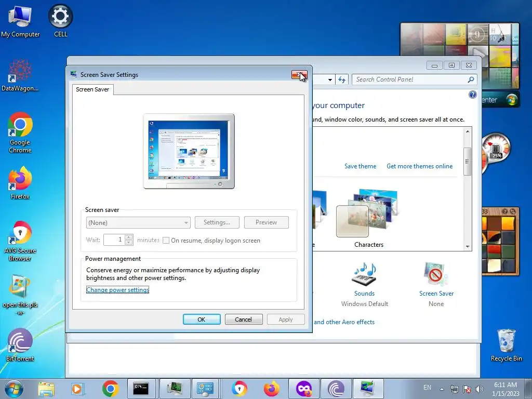Viewport: 532px width, 399px height.
Task: Open the Change power settings link
Action: 118,290
